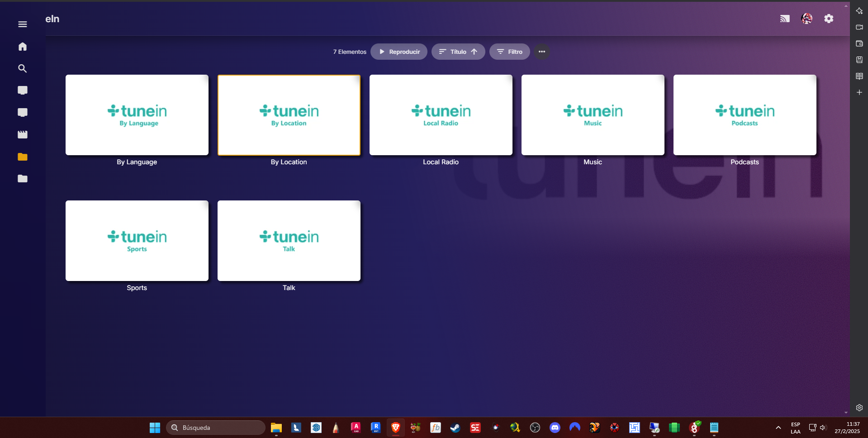Open Discord from the taskbar
Viewport: 868px width, 438px height.
coord(555,428)
